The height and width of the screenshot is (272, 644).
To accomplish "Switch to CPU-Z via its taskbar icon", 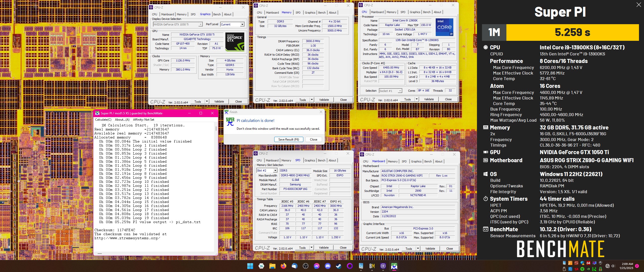I will 383,266.
